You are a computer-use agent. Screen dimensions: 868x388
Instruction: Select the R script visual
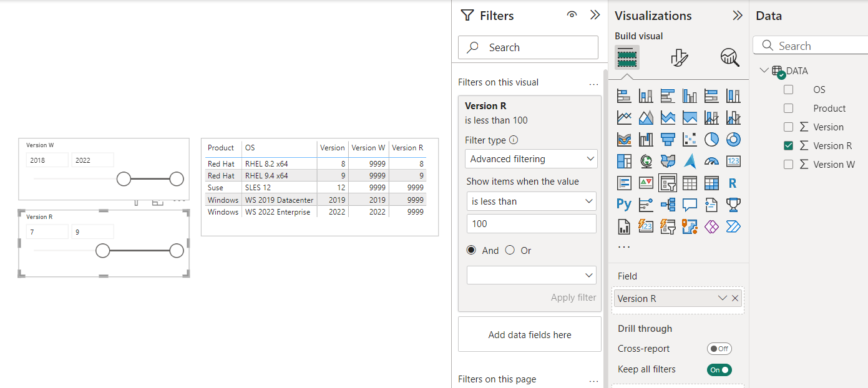(x=733, y=183)
